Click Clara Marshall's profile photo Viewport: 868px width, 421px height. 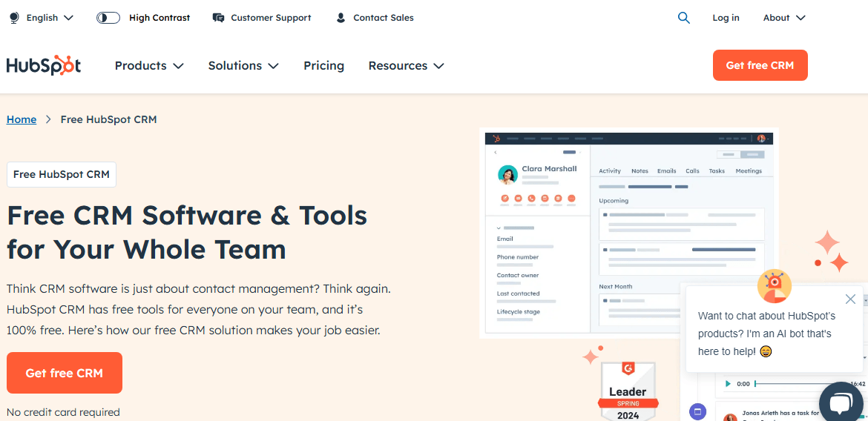tap(507, 175)
